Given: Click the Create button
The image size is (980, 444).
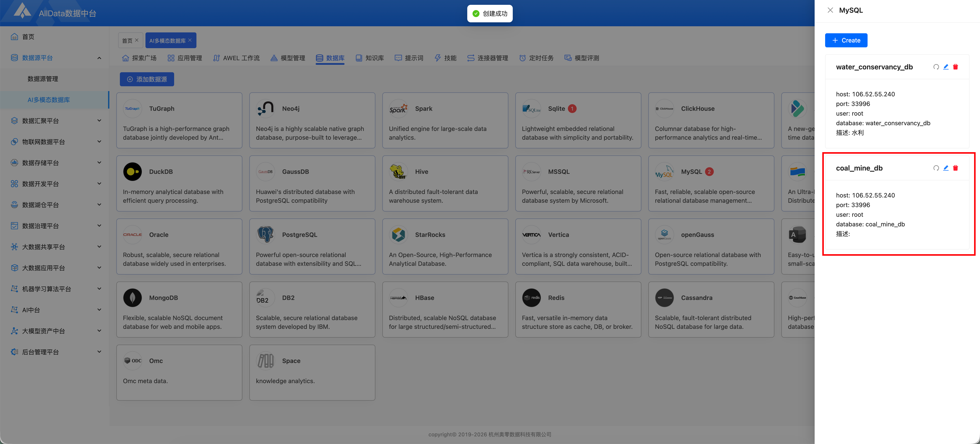Looking at the screenshot, I should 846,40.
